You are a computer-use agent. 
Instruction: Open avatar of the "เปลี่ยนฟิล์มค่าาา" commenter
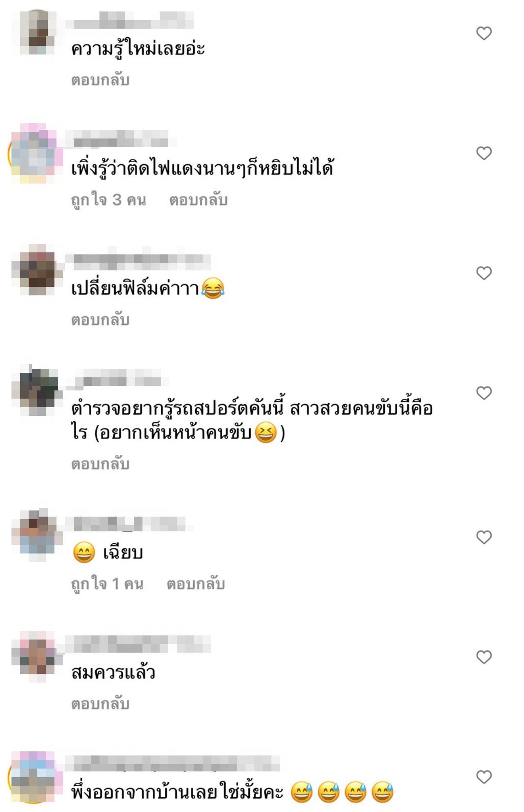37,270
